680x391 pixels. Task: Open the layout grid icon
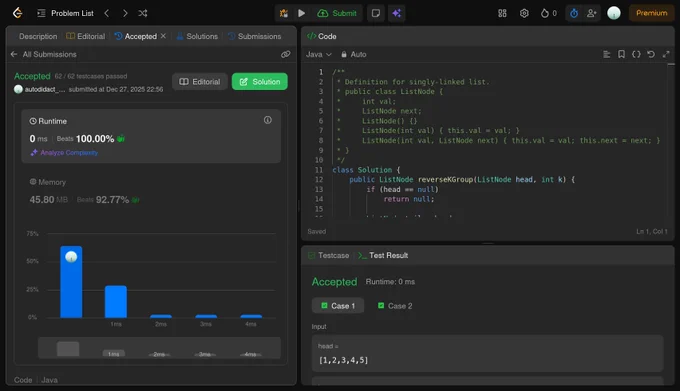(x=502, y=13)
